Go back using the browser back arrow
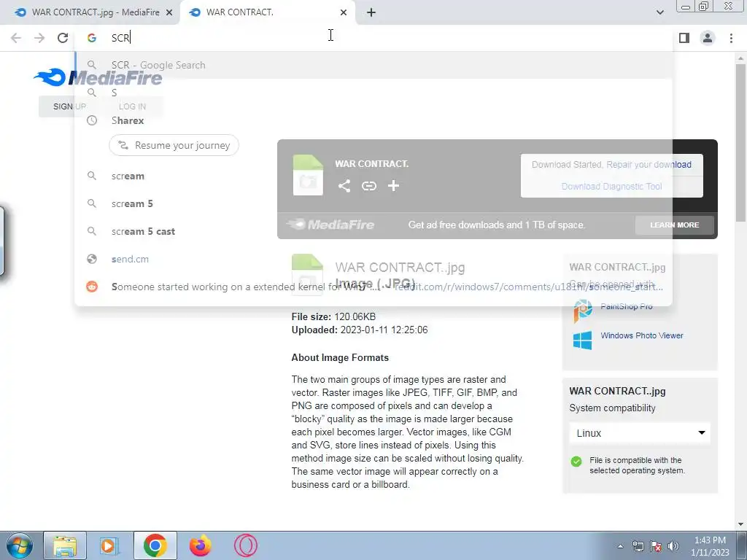Viewport: 747px width, 560px height. (16, 38)
